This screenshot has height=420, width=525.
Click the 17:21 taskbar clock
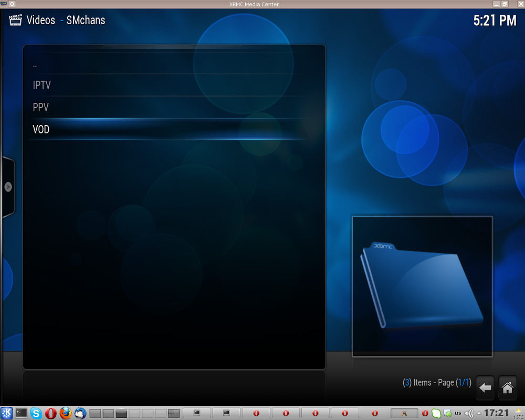(497, 413)
